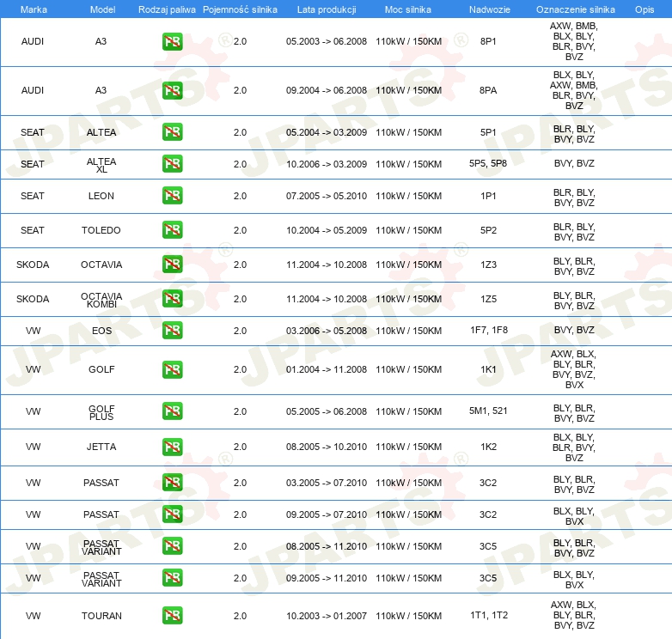The width and height of the screenshot is (672, 639).
Task: Click the Opis column header
Action: pyautogui.click(x=645, y=9)
